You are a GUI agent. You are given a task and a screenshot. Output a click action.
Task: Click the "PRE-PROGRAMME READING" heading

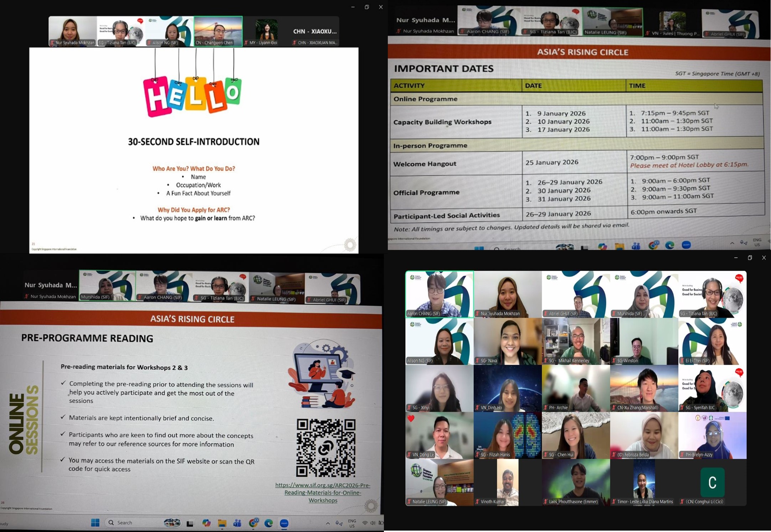pyautogui.click(x=87, y=338)
